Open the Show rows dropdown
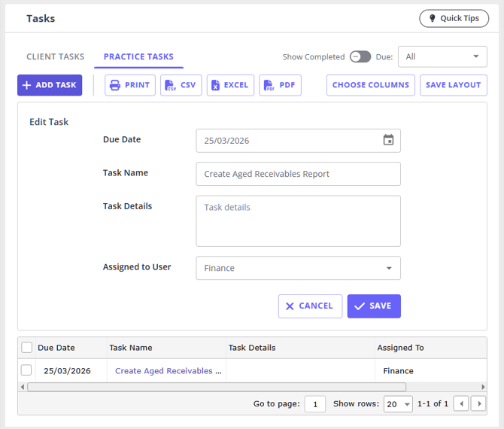 [398, 404]
